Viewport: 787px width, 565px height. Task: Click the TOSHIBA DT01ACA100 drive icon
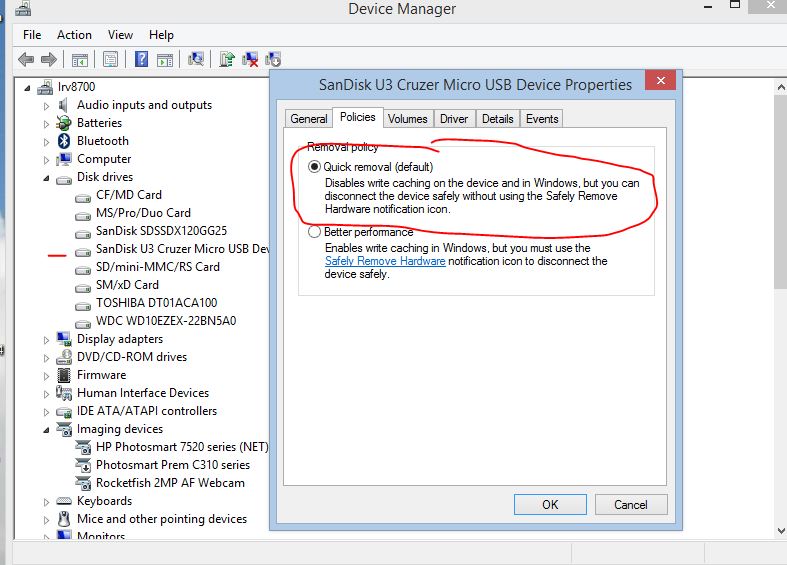83,305
